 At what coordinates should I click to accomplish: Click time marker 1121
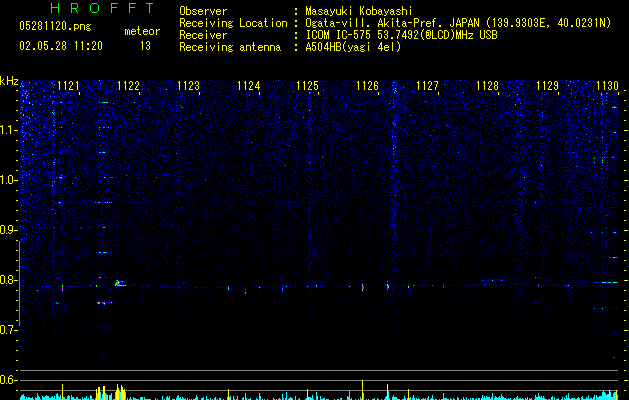point(68,86)
